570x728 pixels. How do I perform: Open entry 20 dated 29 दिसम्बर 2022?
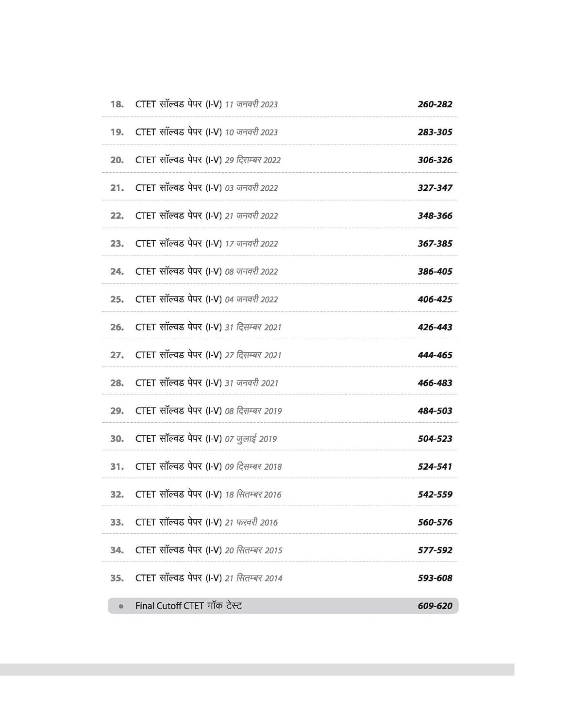[280, 160]
